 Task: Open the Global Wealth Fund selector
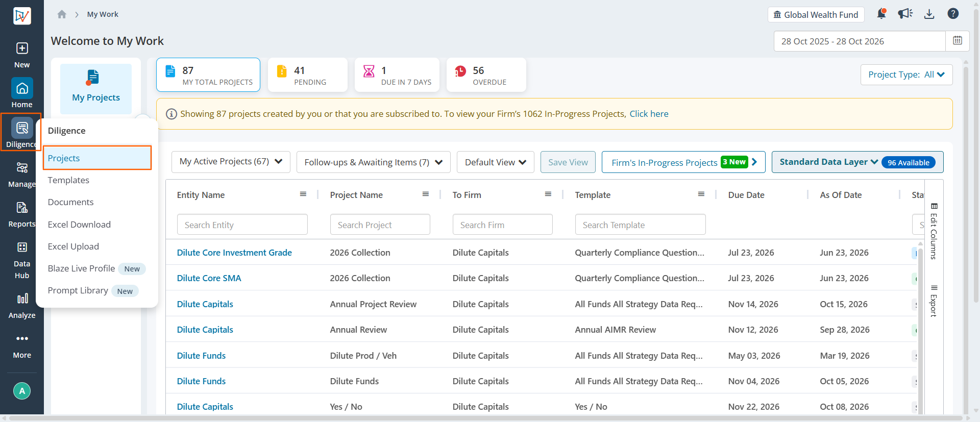click(816, 14)
